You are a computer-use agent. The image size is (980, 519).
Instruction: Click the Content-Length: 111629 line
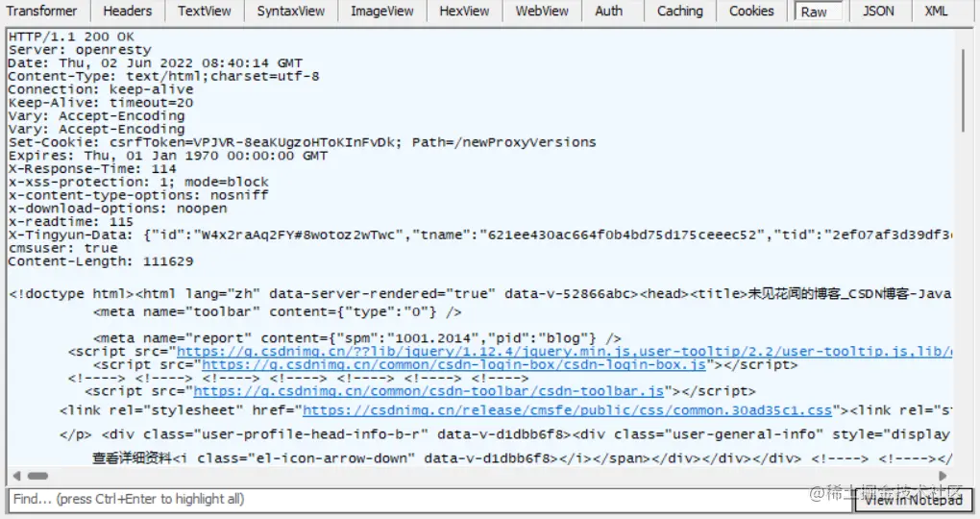point(101,260)
